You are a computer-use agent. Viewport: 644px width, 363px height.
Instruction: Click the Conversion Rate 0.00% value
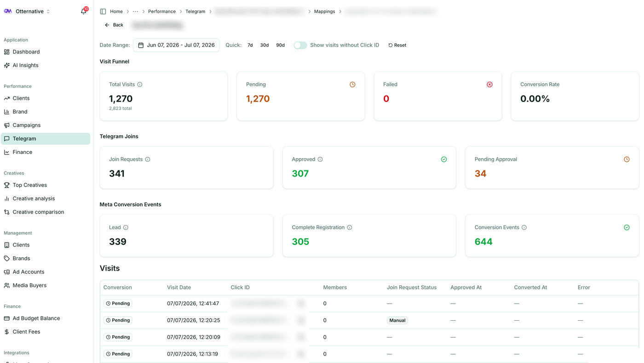pos(535,99)
